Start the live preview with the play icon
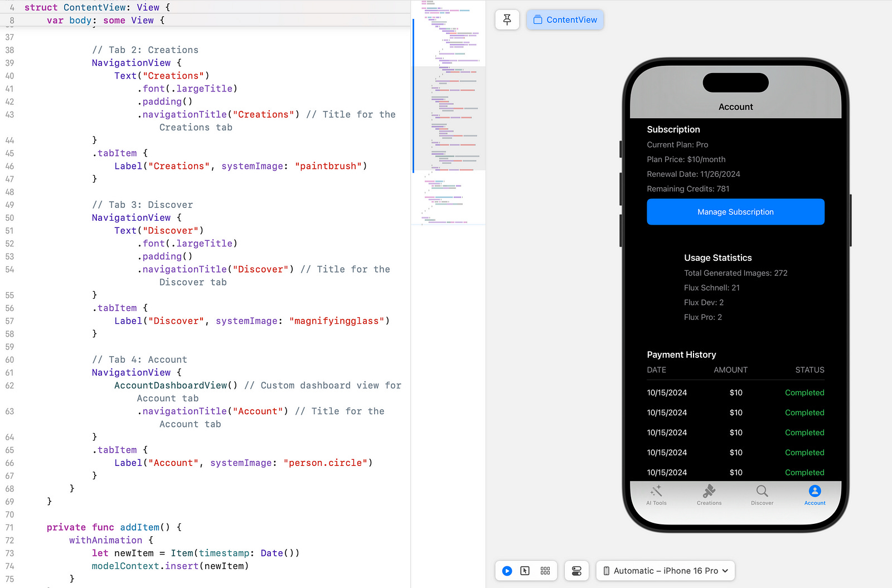892x588 pixels. click(x=506, y=570)
